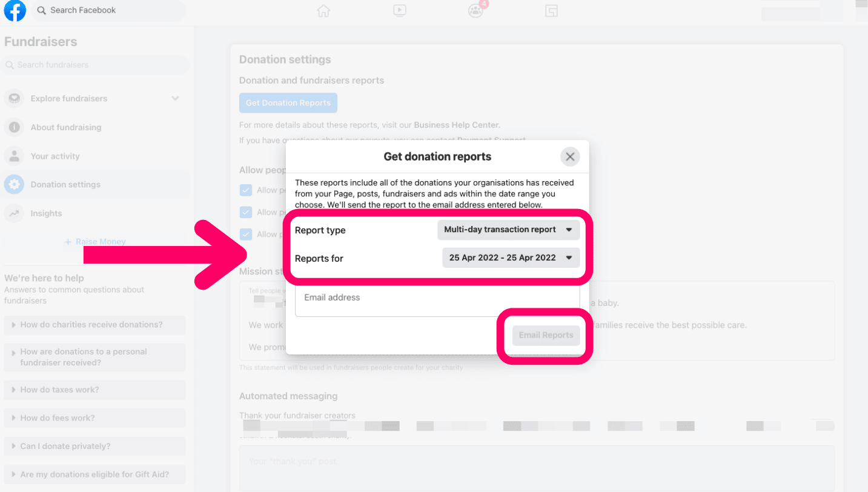This screenshot has width=868, height=492.
Task: Open the Groups icon with notification badge
Action: (x=476, y=10)
